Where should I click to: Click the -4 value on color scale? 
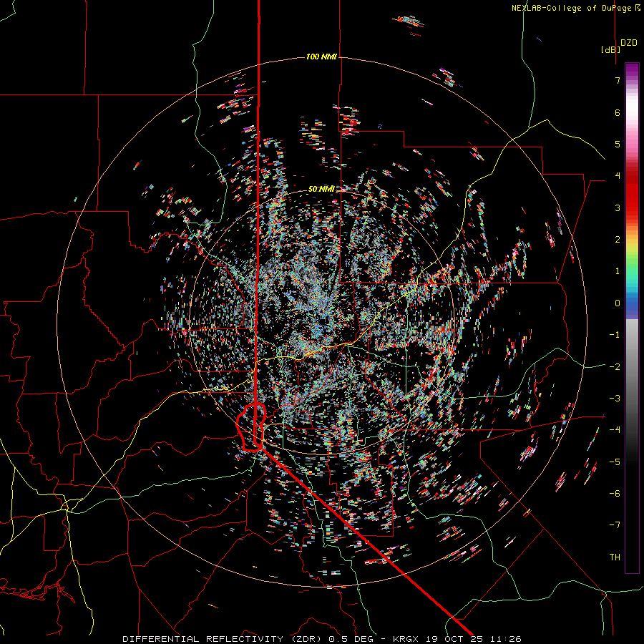615,430
